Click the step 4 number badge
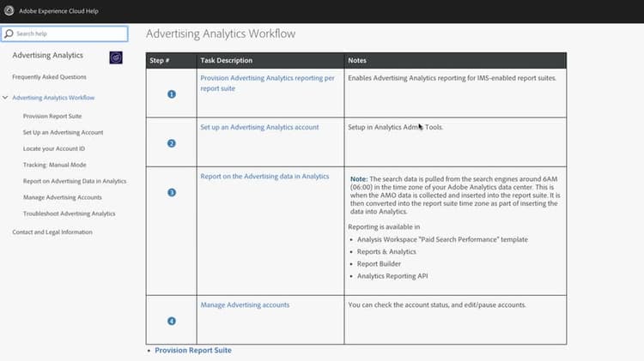 point(172,322)
